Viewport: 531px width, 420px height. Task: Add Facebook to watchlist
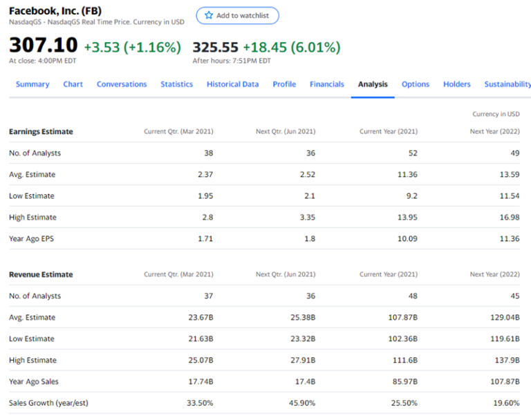(237, 16)
